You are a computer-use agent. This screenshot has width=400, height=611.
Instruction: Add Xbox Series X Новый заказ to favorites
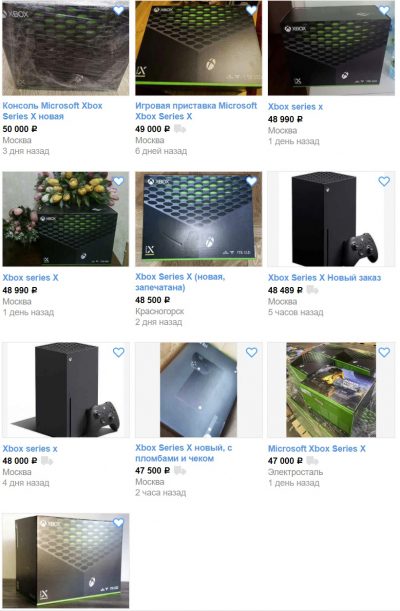(x=384, y=181)
